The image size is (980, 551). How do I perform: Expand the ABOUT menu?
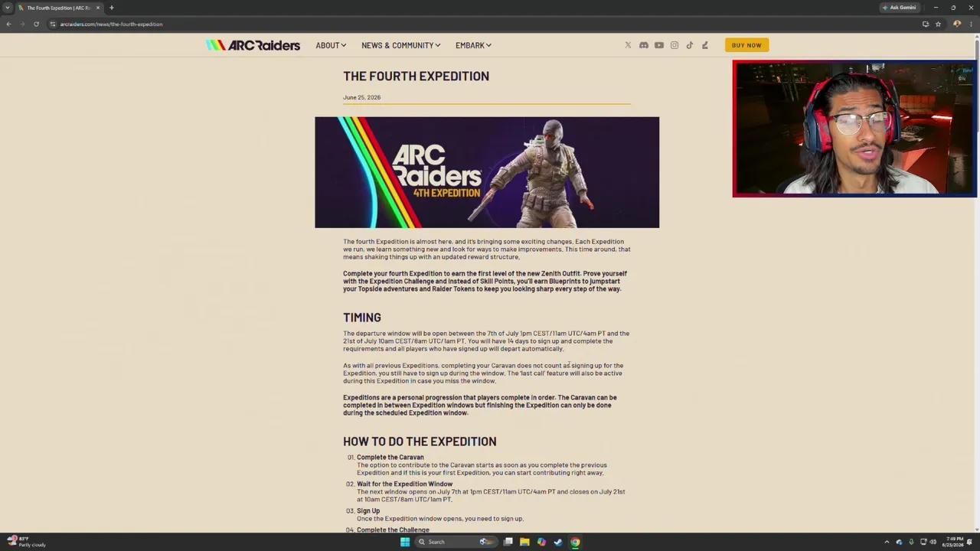click(x=331, y=45)
